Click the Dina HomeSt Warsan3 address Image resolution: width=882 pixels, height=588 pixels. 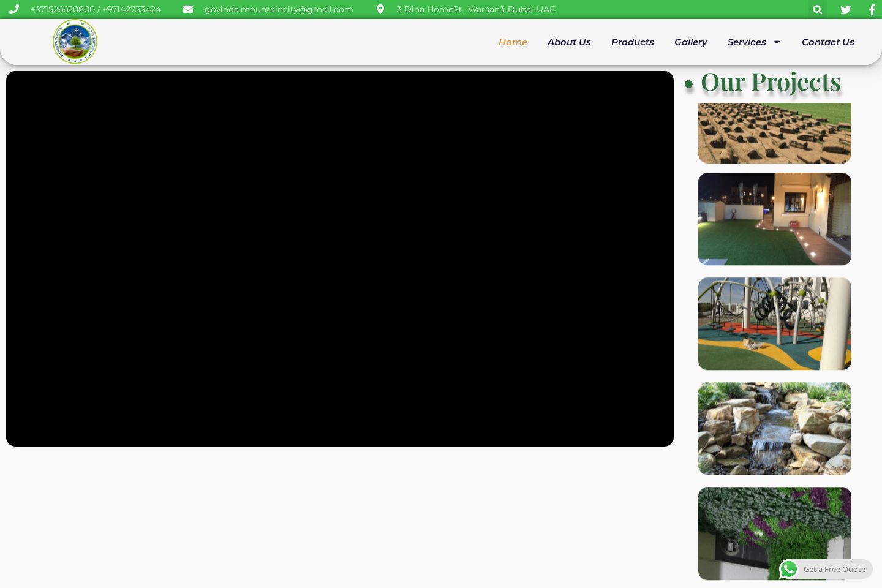[476, 9]
